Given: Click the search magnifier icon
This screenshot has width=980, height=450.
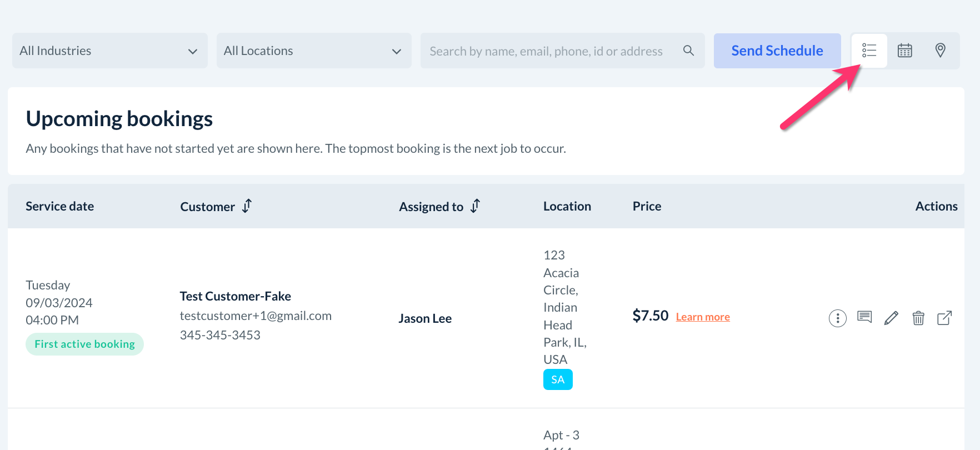Looking at the screenshot, I should pyautogui.click(x=688, y=51).
